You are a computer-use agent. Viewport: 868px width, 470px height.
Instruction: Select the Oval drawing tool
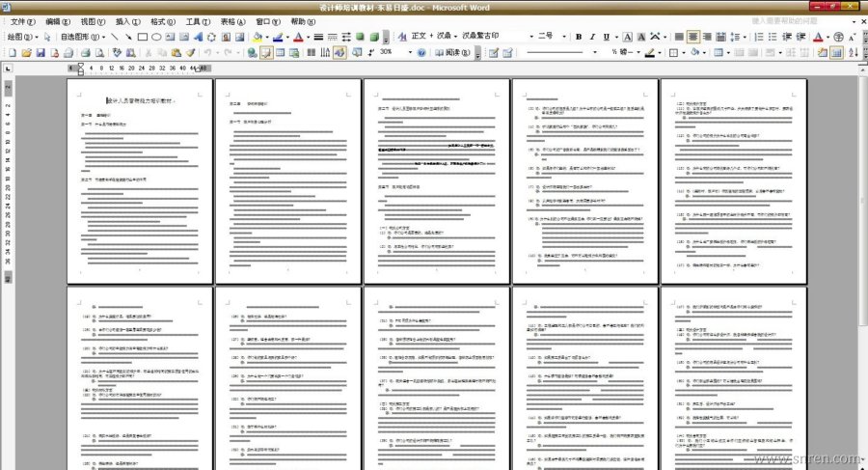click(156, 37)
